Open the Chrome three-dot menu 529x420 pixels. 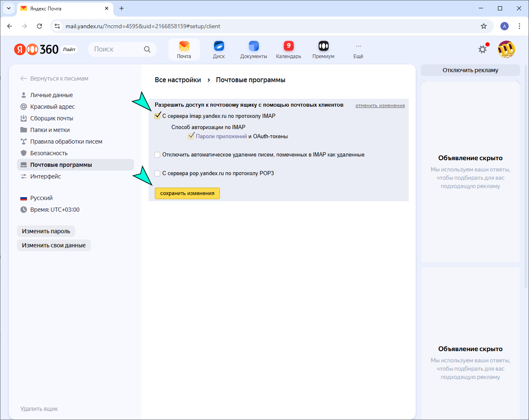tap(519, 26)
